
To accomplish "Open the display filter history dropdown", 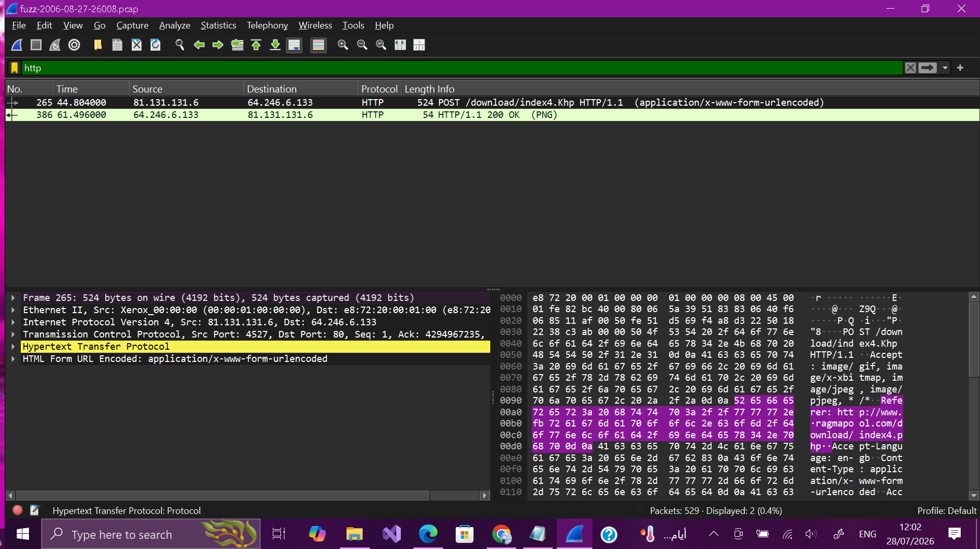I will pyautogui.click(x=945, y=68).
